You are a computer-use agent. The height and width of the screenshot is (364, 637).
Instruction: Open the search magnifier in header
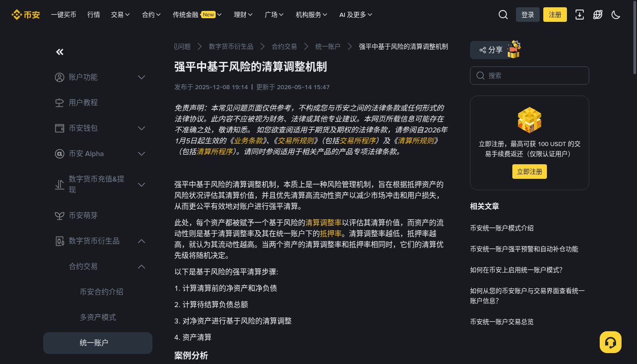click(503, 15)
